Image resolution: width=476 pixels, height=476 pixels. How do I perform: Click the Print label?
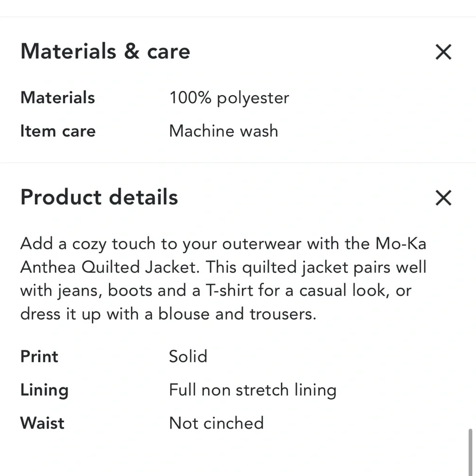pyautogui.click(x=39, y=356)
